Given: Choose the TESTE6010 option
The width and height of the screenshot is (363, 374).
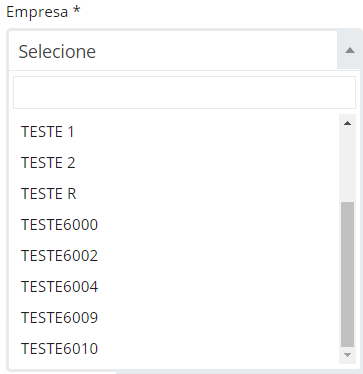Looking at the screenshot, I should click(174, 349).
